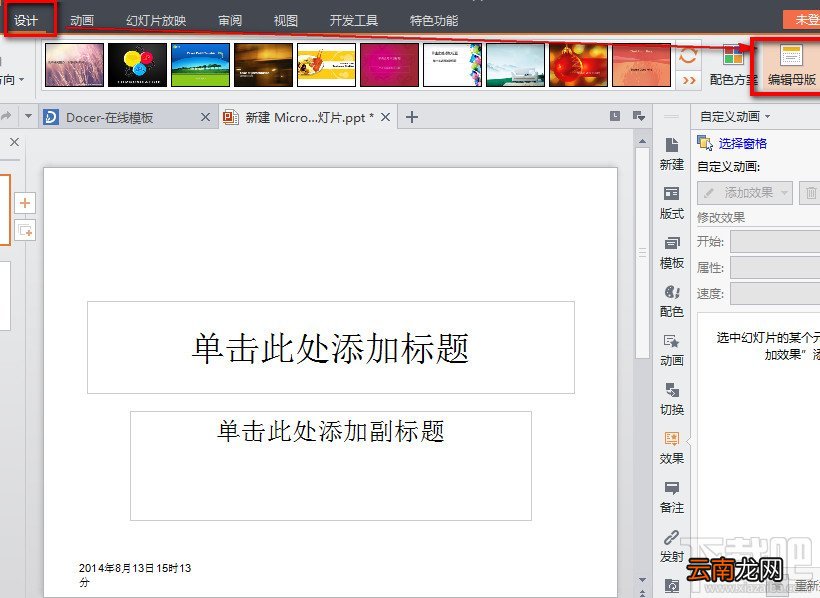
Task: Open the 开始 dropdown field
Action: 775,241
